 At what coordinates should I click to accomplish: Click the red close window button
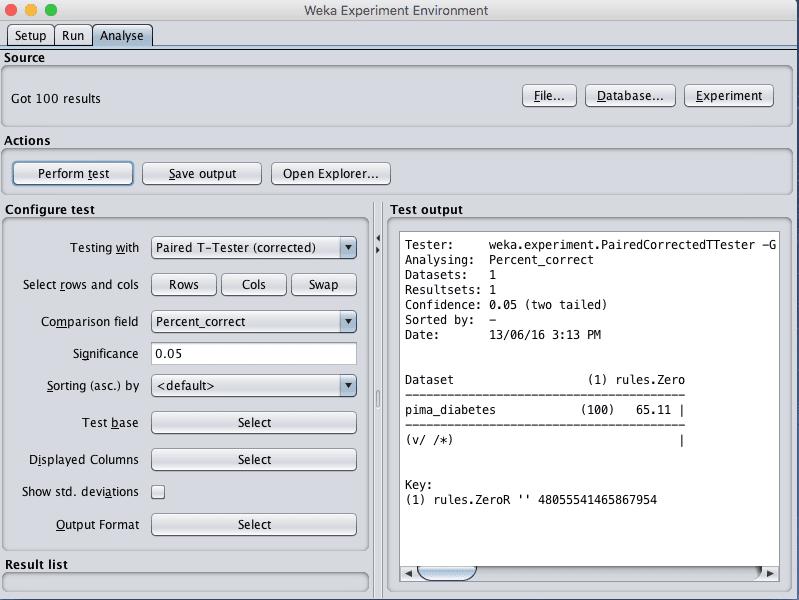[x=11, y=10]
